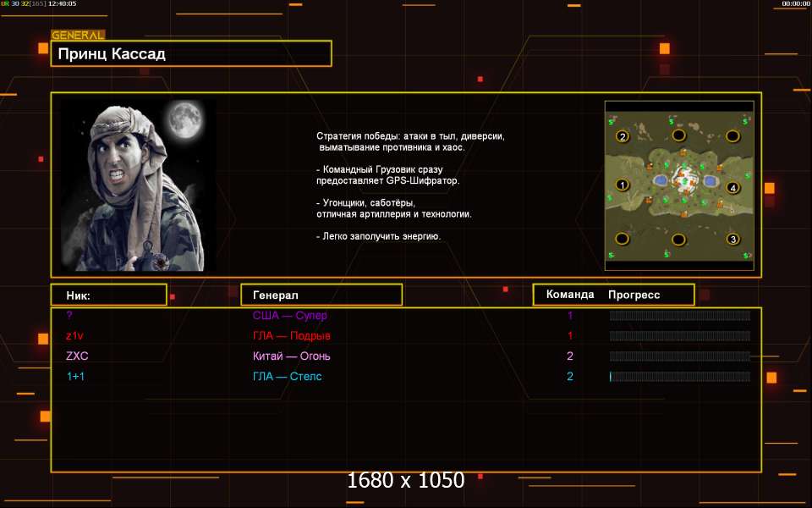The image size is (812, 508).
Task: Select the empty start slot directly above slot 4
Action: [732, 135]
